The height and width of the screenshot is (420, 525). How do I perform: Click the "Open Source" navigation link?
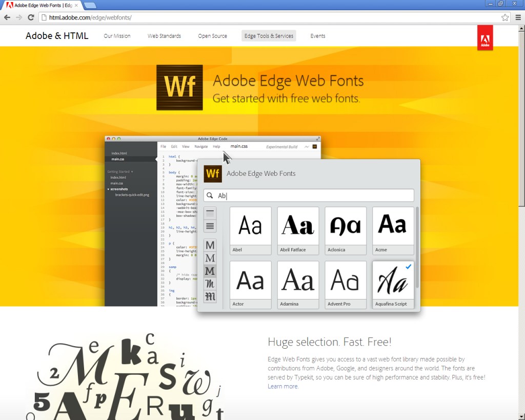212,35
